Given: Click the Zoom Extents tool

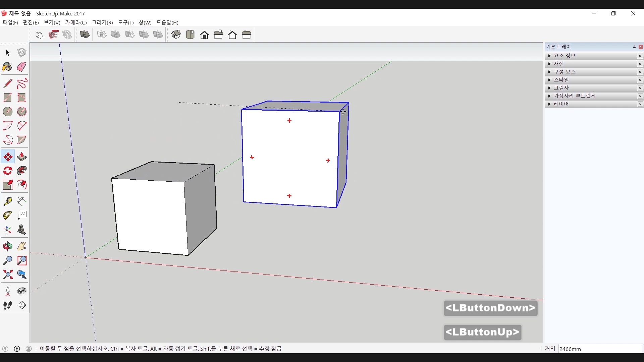Looking at the screenshot, I should (x=7, y=275).
